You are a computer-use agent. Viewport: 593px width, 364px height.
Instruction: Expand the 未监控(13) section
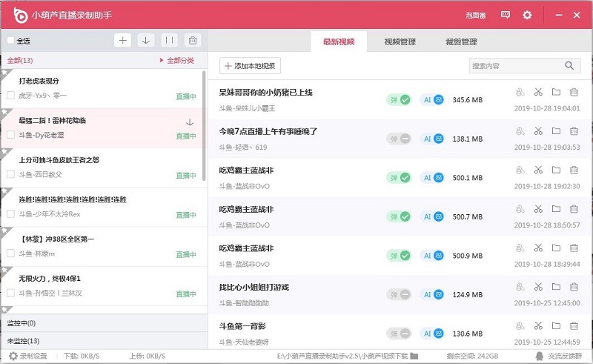102,341
